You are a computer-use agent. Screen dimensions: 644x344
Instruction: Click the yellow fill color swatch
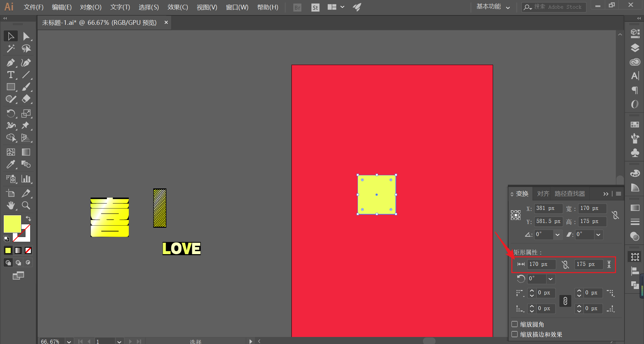(12, 224)
